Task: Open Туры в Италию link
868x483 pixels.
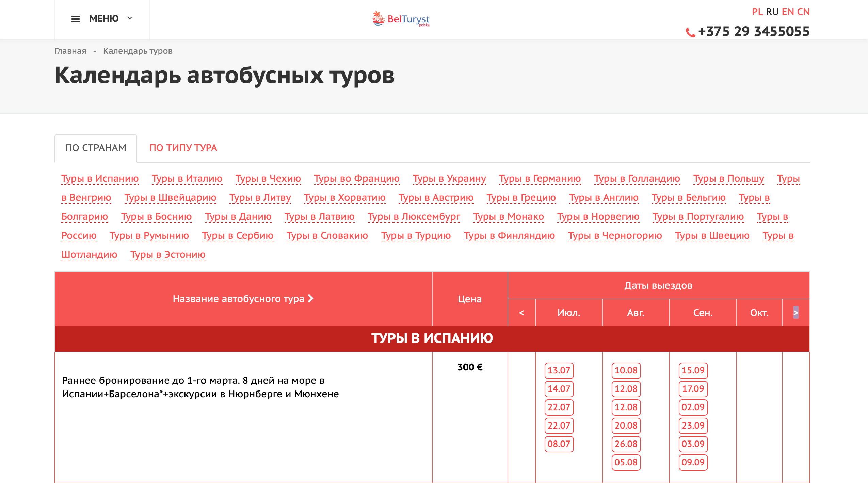Action: click(187, 178)
